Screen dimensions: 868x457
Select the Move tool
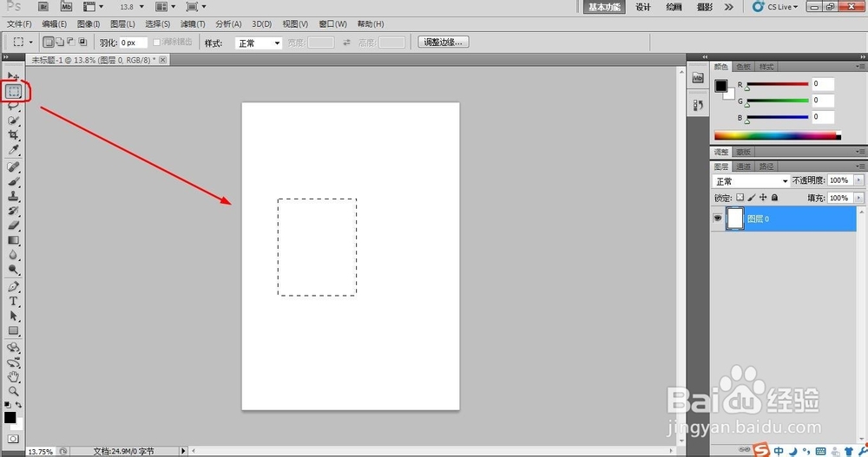point(13,75)
